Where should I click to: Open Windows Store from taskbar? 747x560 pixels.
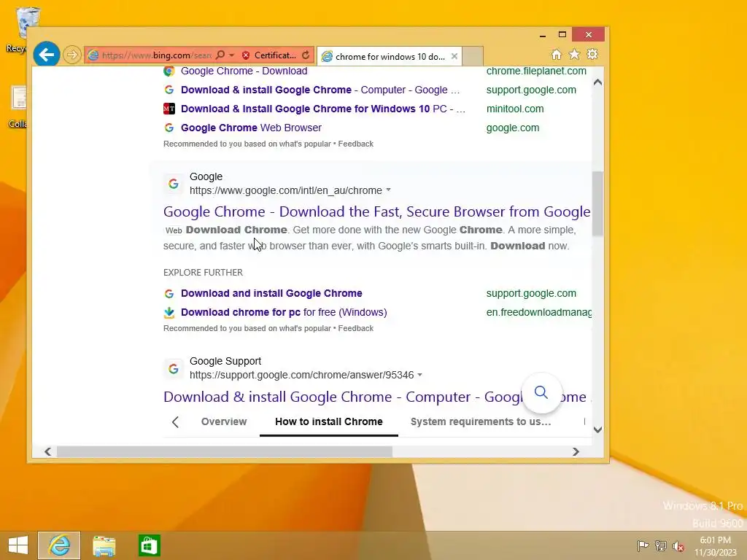(149, 545)
